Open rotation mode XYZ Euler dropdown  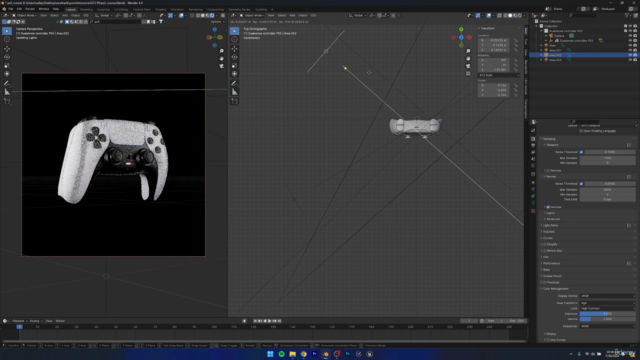498,75
